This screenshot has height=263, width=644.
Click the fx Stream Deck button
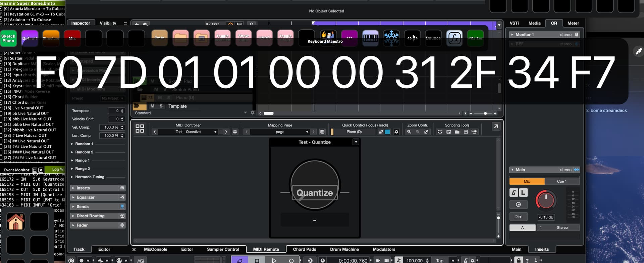click(454, 38)
